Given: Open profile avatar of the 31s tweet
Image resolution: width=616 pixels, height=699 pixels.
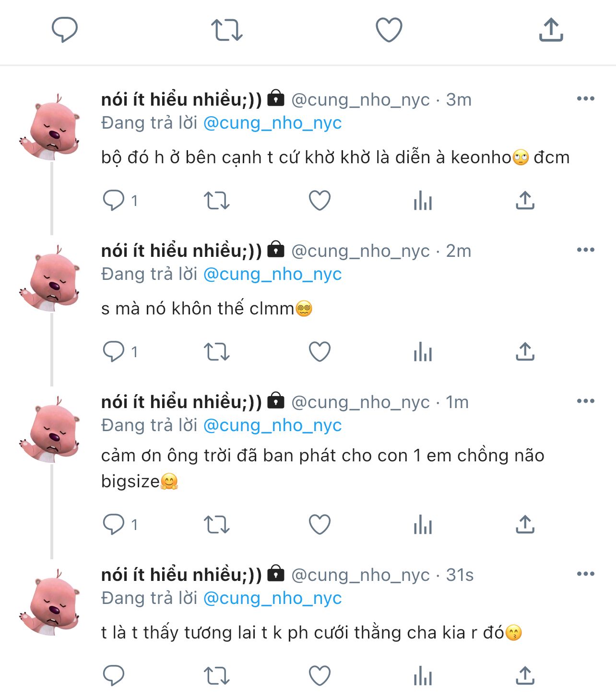Looking at the screenshot, I should (x=50, y=602).
